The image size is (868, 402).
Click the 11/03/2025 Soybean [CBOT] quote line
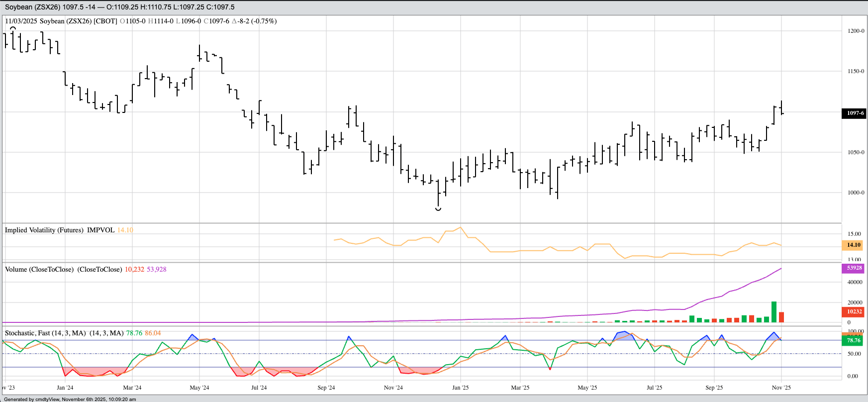pos(140,21)
